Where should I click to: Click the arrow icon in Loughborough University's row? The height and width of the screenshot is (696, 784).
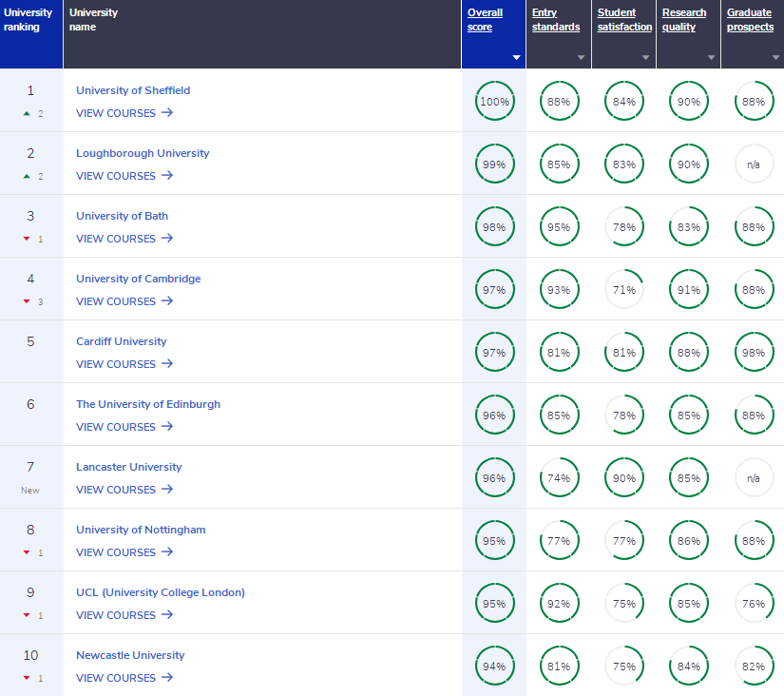tap(167, 175)
